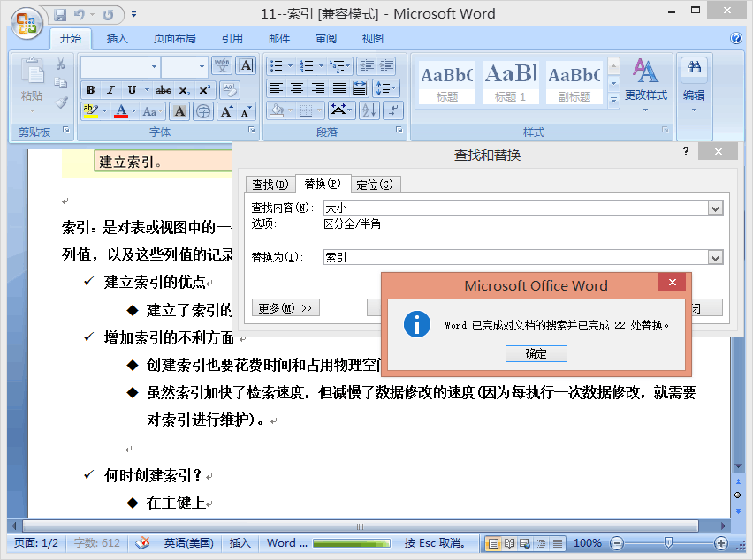Open the Line Spacing dropdown

point(386,88)
